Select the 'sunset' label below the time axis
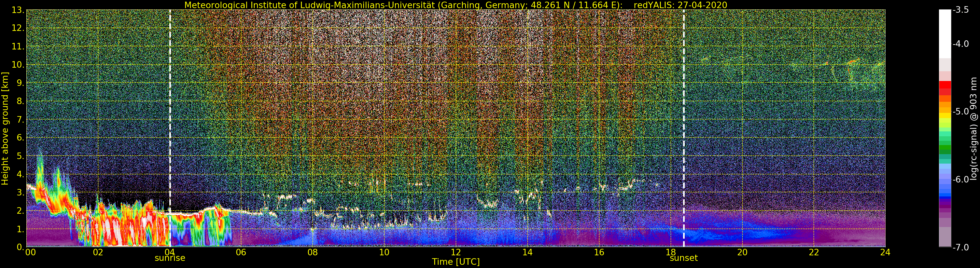Screen dimensions: 980x268 click(684, 258)
